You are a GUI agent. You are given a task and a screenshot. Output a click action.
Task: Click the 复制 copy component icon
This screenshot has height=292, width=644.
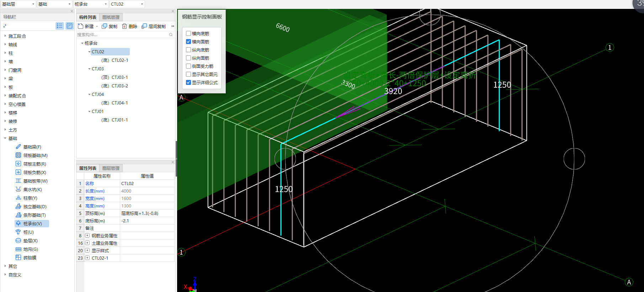click(x=104, y=26)
